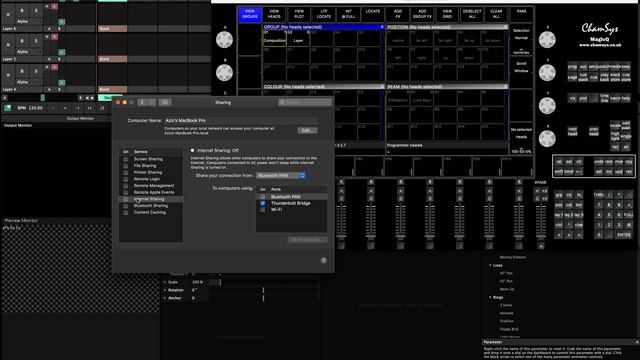Solo Layer 6 with the S button
The width and height of the screenshot is (640, 360).
(x=36, y=11)
